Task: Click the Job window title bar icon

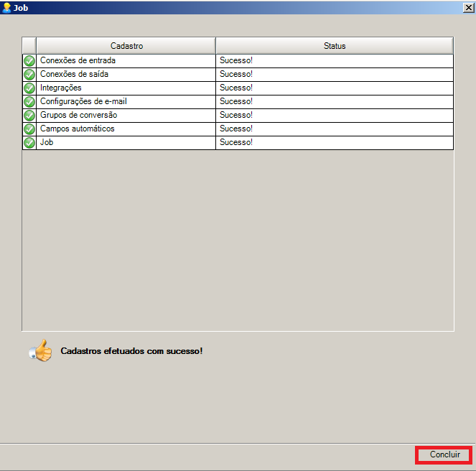Action: pos(7,7)
